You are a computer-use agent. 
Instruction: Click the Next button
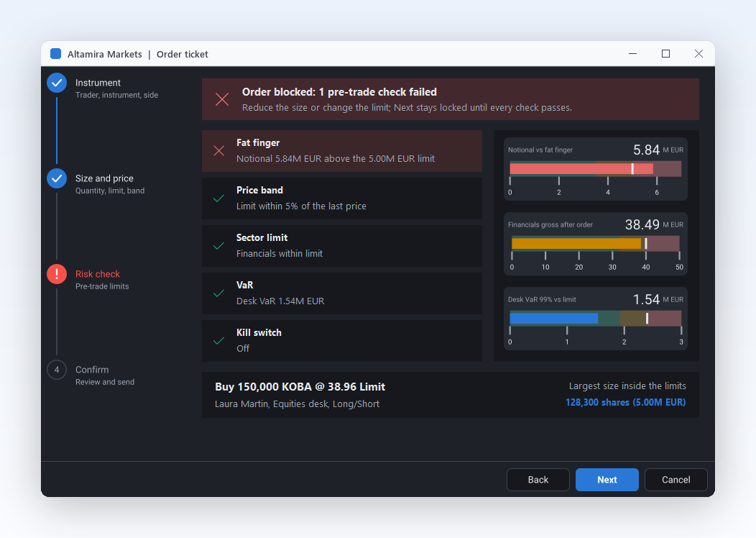(607, 480)
